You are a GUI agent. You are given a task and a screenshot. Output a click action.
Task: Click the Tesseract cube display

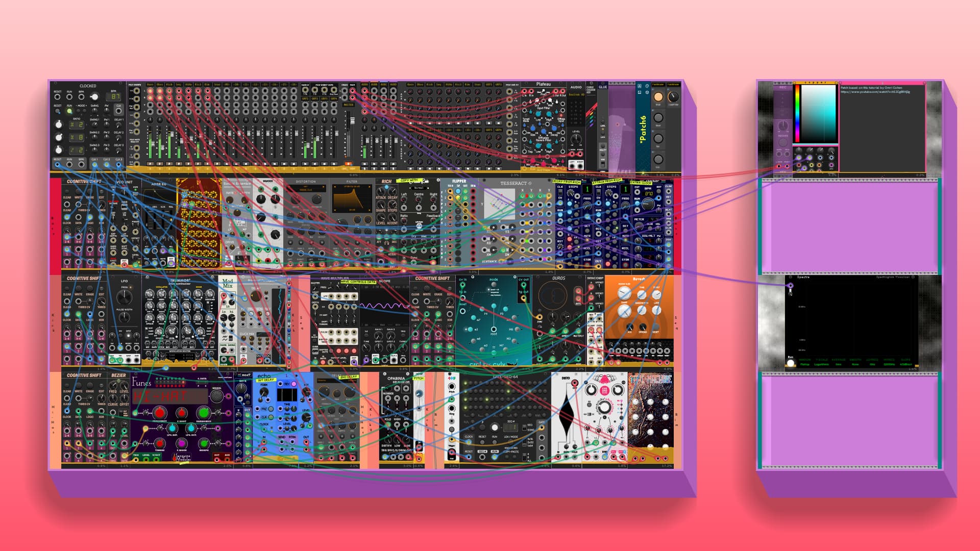pos(499,204)
